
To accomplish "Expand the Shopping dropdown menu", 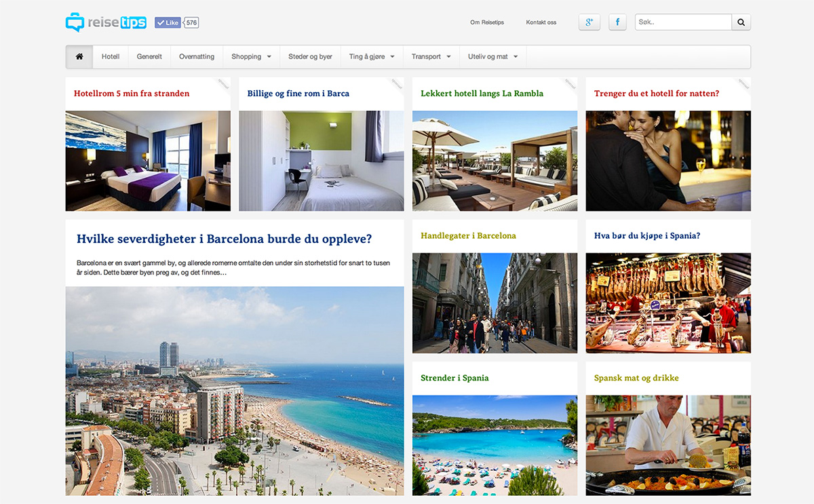I will click(x=251, y=57).
